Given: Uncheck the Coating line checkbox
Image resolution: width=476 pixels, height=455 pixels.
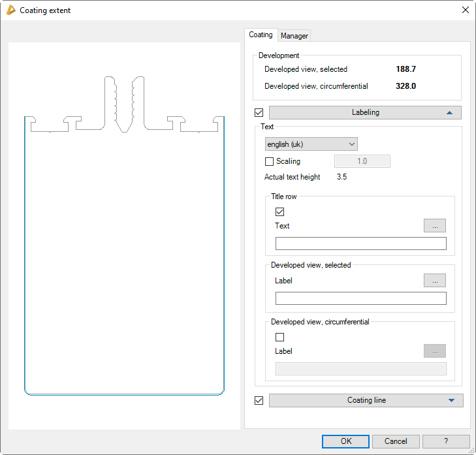Looking at the screenshot, I should pos(259,400).
